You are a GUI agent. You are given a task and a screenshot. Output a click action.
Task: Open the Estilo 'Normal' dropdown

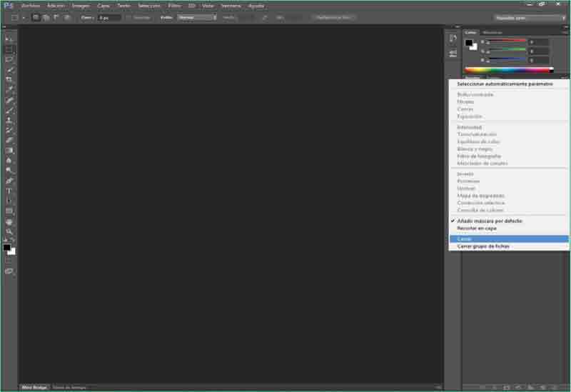tap(197, 16)
